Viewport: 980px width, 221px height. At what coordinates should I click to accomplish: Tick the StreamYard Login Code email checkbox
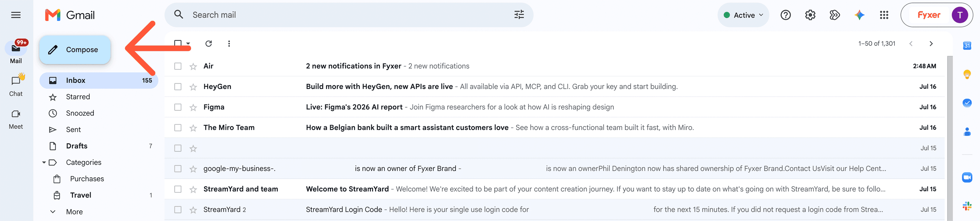pos(178,210)
